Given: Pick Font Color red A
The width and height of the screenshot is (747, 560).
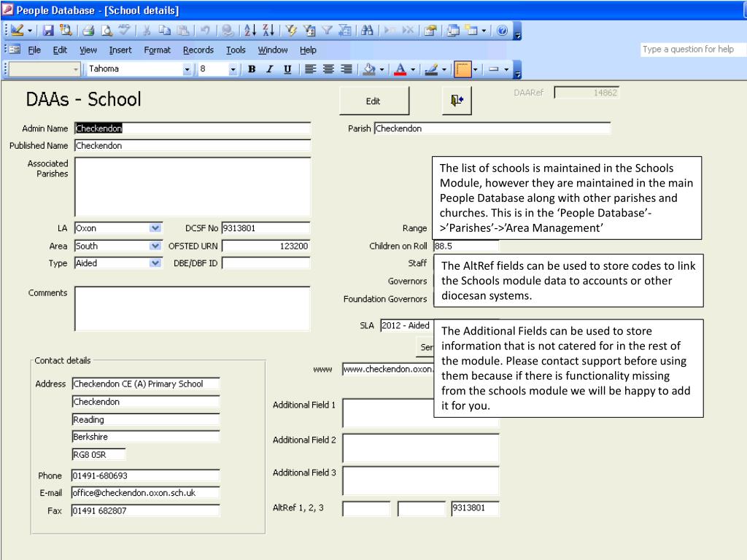Looking at the screenshot, I should pos(400,69).
